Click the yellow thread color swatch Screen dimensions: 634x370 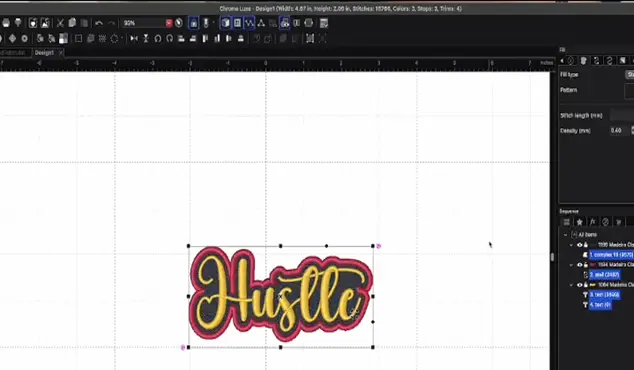tap(593, 285)
